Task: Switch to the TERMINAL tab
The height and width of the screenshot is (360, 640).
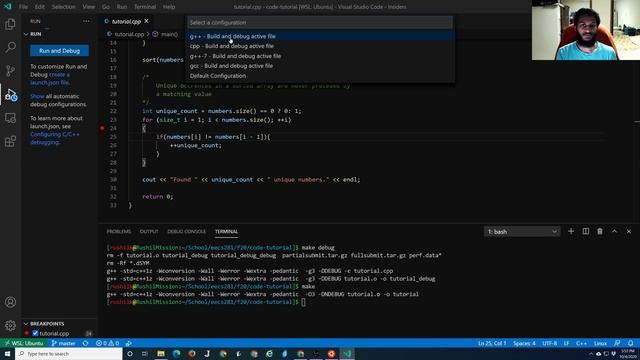Action: click(227, 231)
